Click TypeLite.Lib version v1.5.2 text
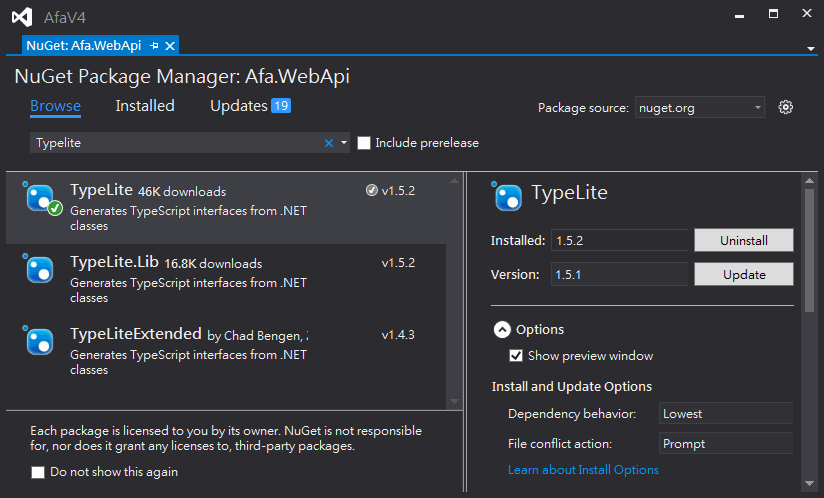 pyautogui.click(x=398, y=263)
